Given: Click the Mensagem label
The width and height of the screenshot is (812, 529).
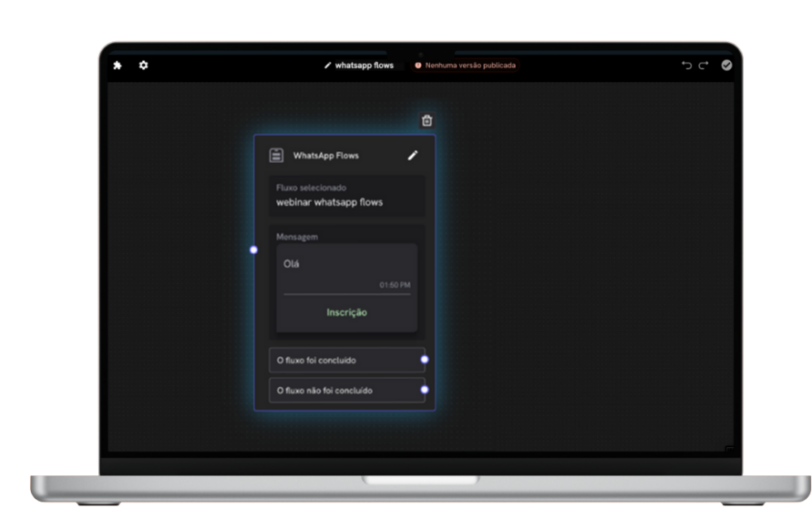Looking at the screenshot, I should [x=297, y=237].
